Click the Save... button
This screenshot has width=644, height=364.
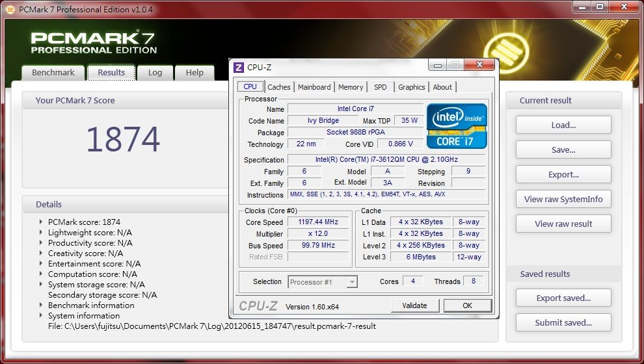tap(563, 149)
